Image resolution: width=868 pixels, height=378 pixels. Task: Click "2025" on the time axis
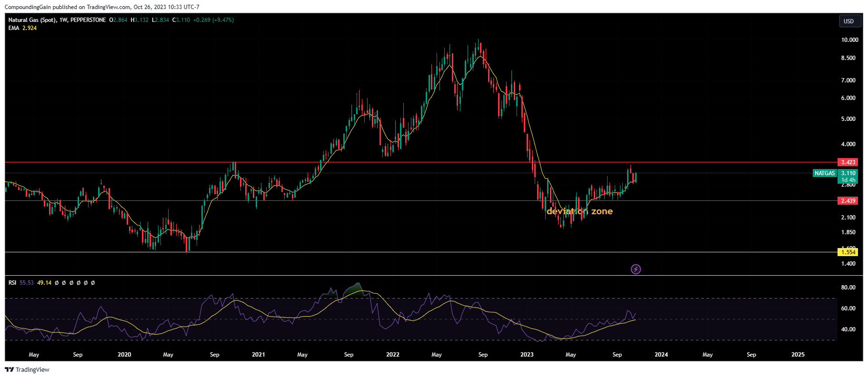point(798,355)
